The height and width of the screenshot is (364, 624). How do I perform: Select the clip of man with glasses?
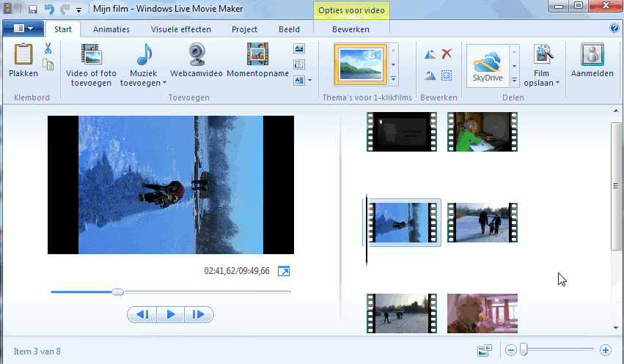point(482,313)
